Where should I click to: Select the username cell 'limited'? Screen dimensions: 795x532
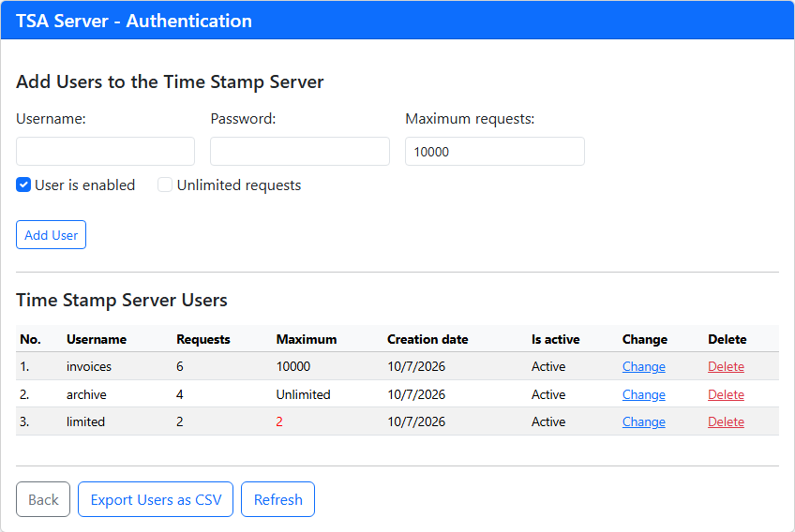tap(85, 421)
